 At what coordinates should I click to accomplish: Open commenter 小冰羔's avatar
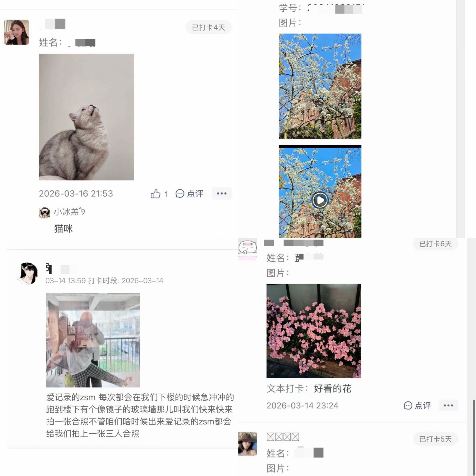pos(44,212)
